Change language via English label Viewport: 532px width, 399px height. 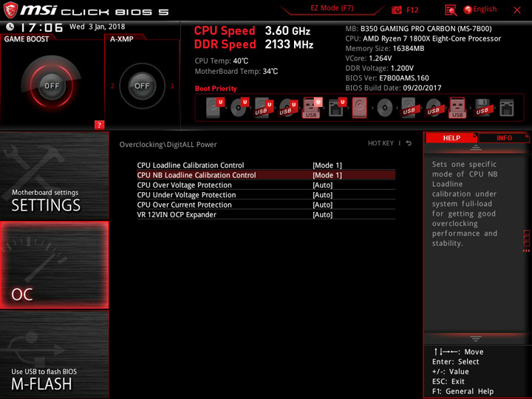[x=485, y=9]
